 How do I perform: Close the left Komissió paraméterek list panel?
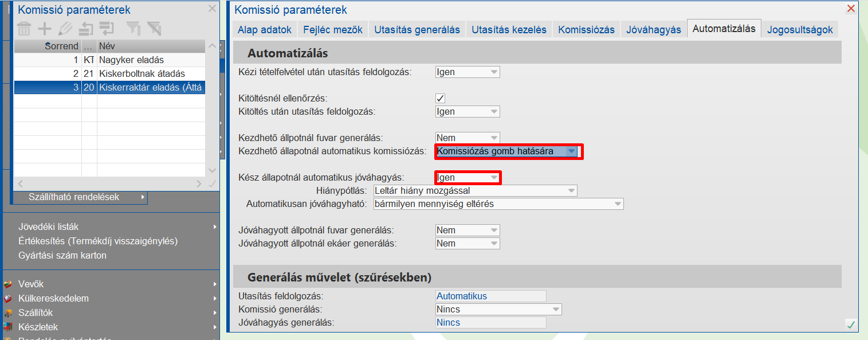212,9
